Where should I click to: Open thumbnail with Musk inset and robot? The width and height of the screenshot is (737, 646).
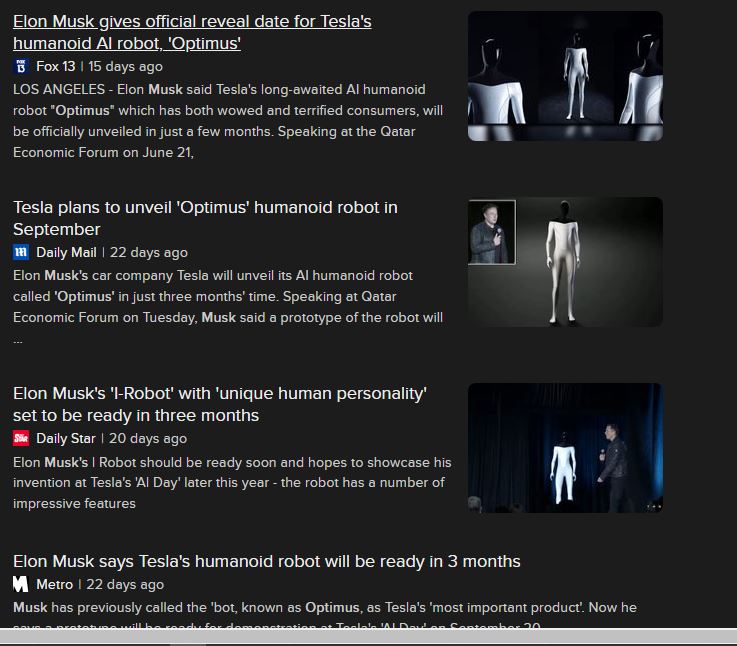pyautogui.click(x=565, y=262)
